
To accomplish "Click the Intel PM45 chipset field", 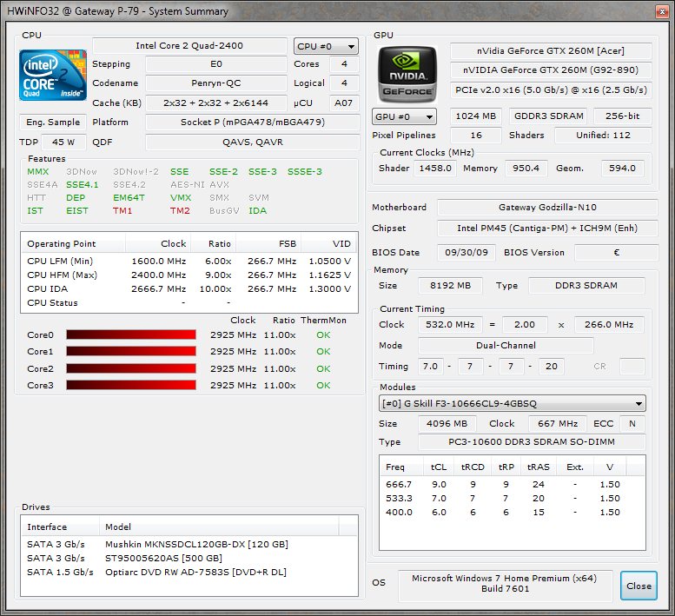I will [547, 229].
